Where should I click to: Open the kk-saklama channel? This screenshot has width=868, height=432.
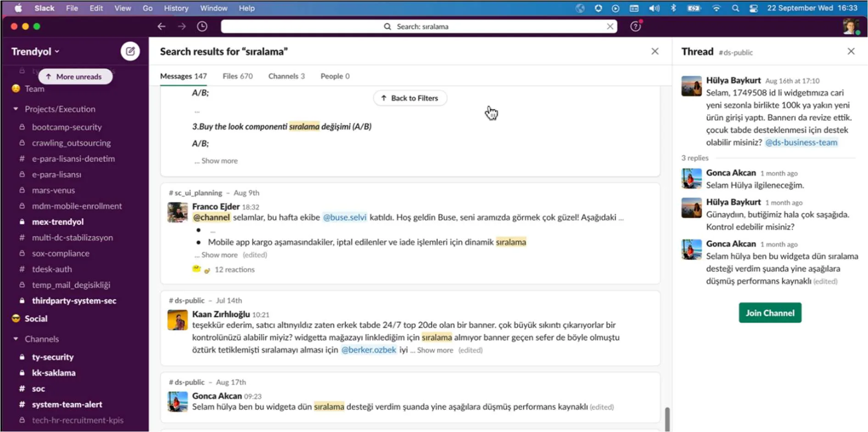tap(54, 373)
